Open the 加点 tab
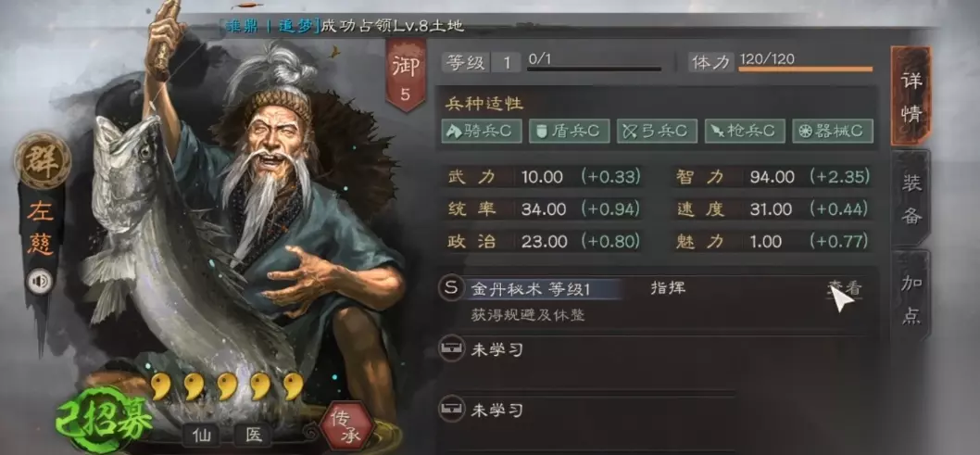 [911, 298]
